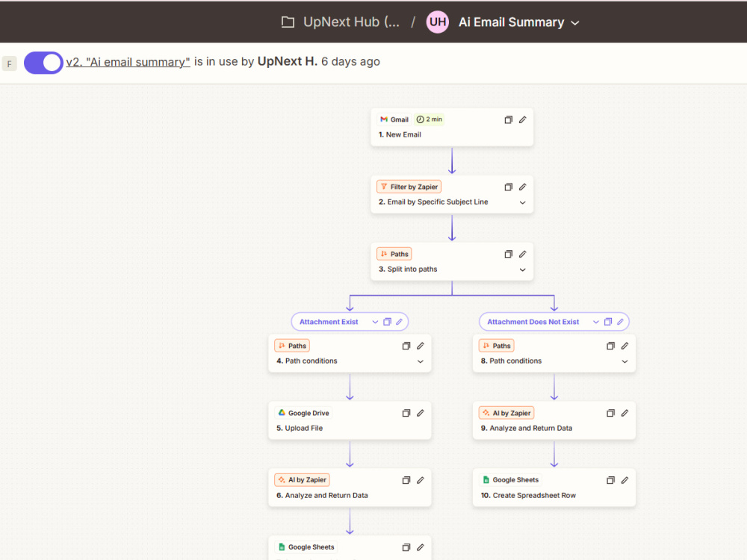Click the Google Sheets label on step 10
The height and width of the screenshot is (560, 747).
[x=510, y=480]
